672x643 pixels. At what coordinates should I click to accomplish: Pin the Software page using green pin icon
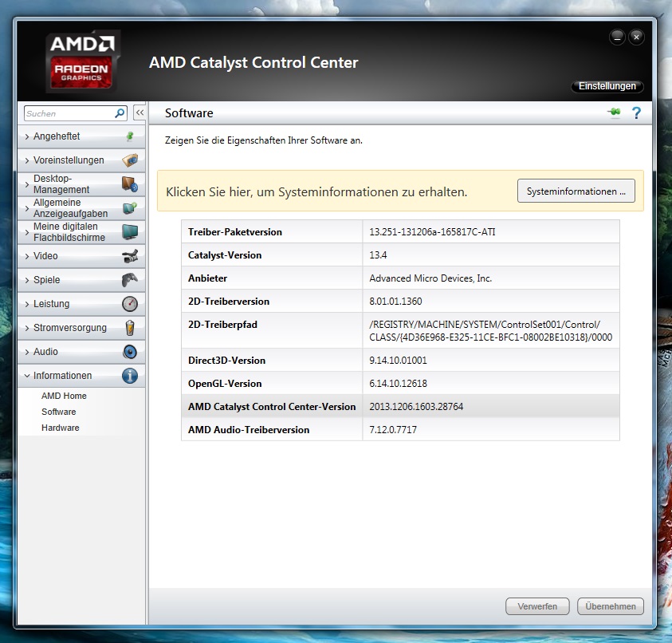[614, 112]
